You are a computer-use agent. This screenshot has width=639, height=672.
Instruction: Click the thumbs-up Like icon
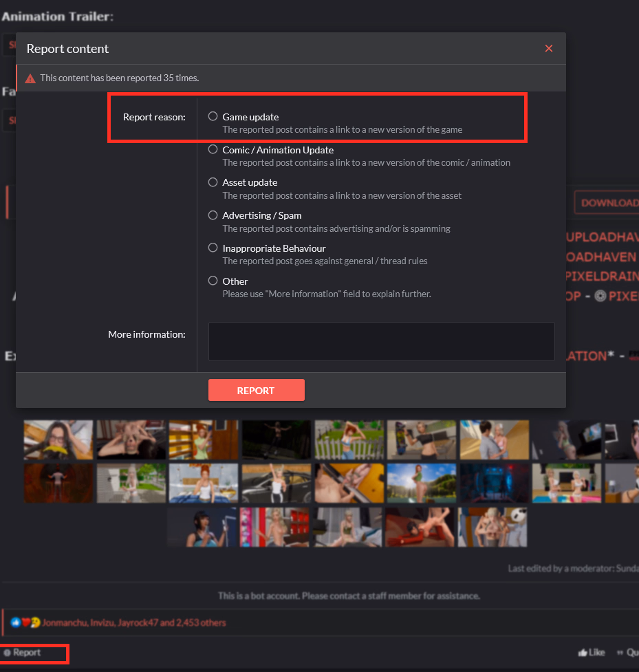(x=582, y=653)
